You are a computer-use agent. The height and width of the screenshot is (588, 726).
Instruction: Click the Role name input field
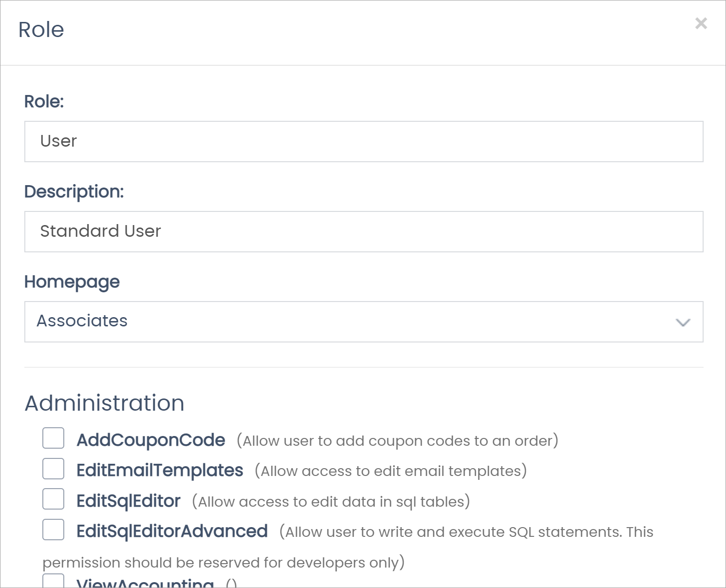[363, 141]
